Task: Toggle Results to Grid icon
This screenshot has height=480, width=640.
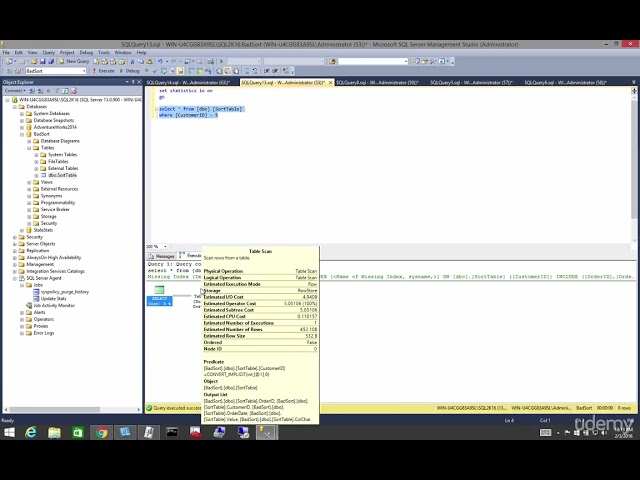Action: [x=227, y=71]
